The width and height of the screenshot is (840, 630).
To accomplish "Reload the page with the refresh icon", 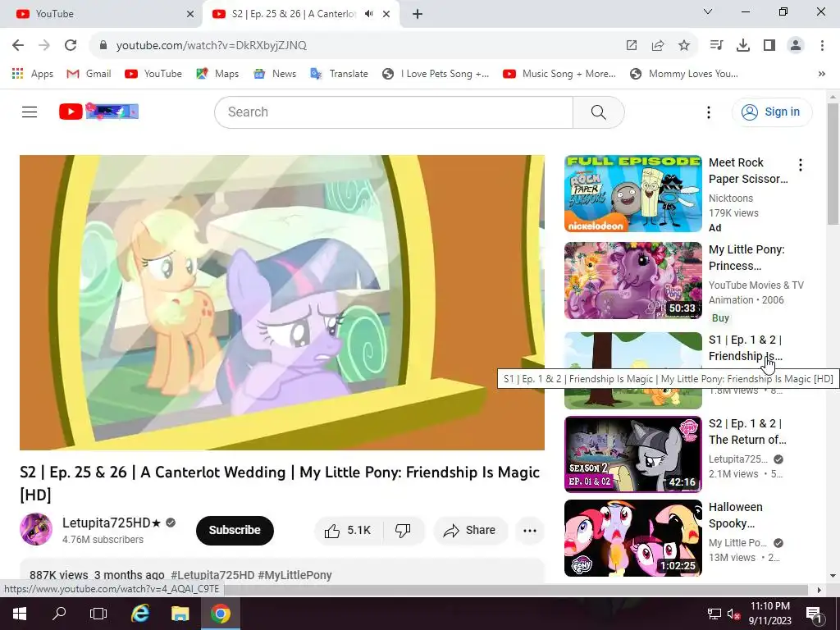I will click(71, 46).
